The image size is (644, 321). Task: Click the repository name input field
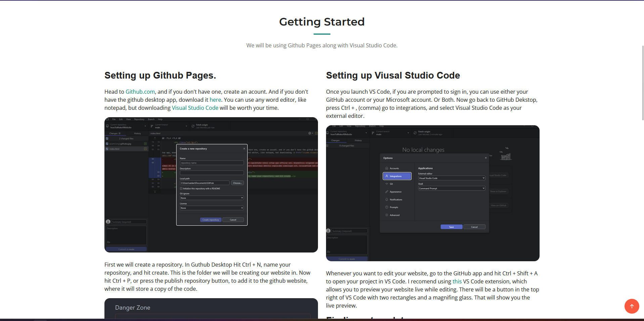pyautogui.click(x=212, y=163)
